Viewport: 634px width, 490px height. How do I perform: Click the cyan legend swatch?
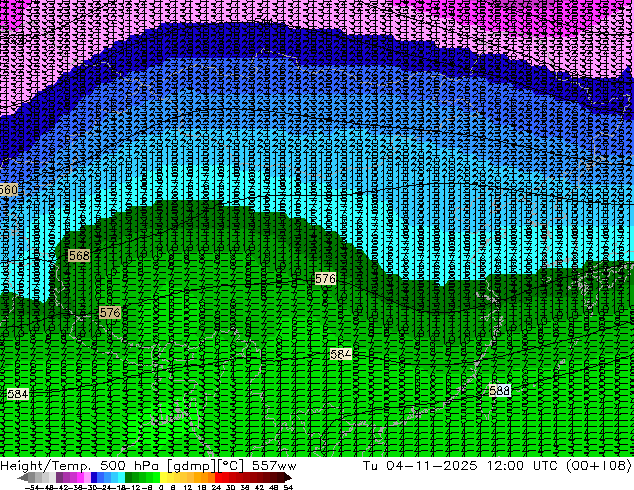click(122, 478)
